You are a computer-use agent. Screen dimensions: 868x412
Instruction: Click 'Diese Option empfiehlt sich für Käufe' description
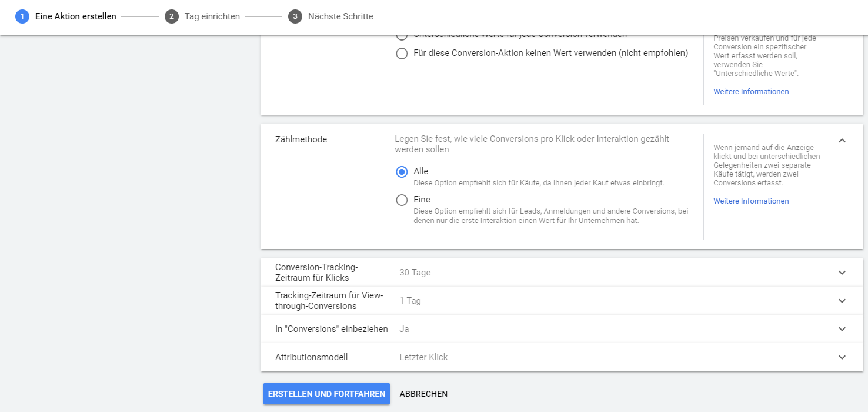point(539,183)
